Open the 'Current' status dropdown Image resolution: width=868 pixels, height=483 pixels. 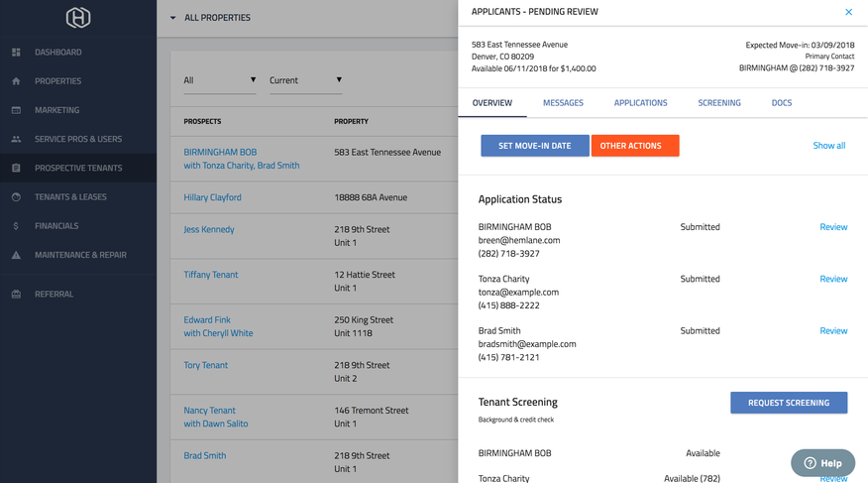(x=305, y=80)
